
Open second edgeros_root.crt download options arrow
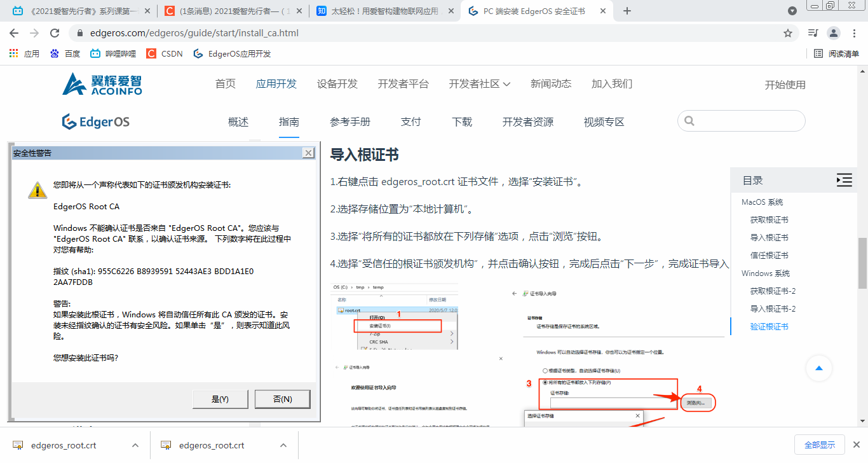tap(283, 445)
